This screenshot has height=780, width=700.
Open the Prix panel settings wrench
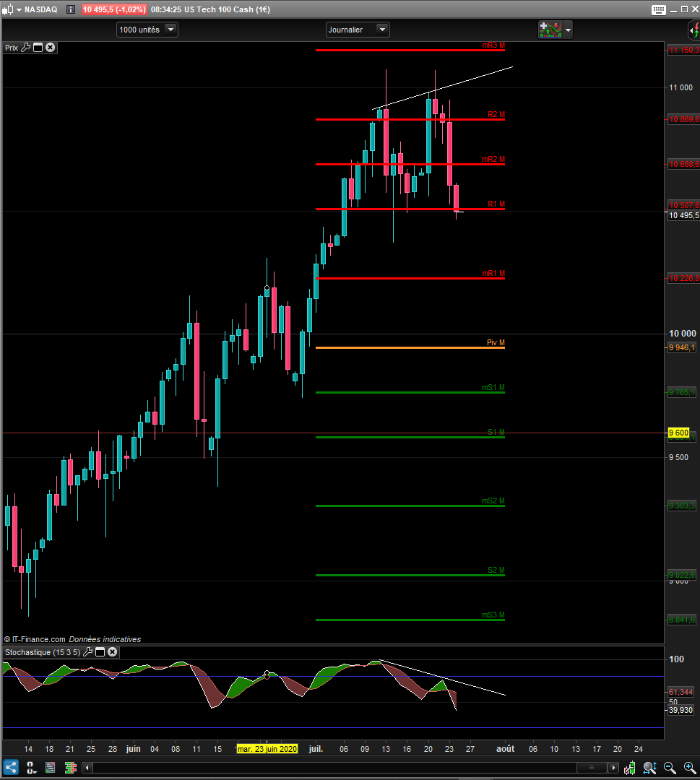(25, 47)
